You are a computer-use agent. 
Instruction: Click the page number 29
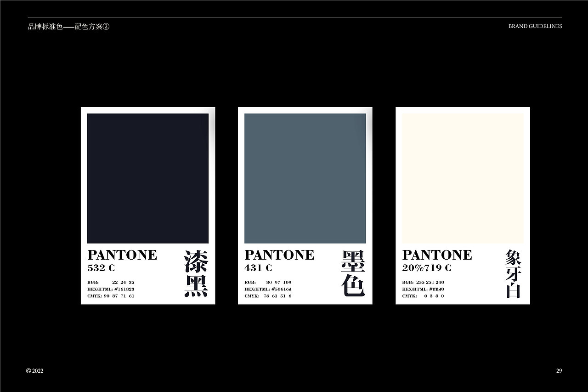click(x=559, y=371)
